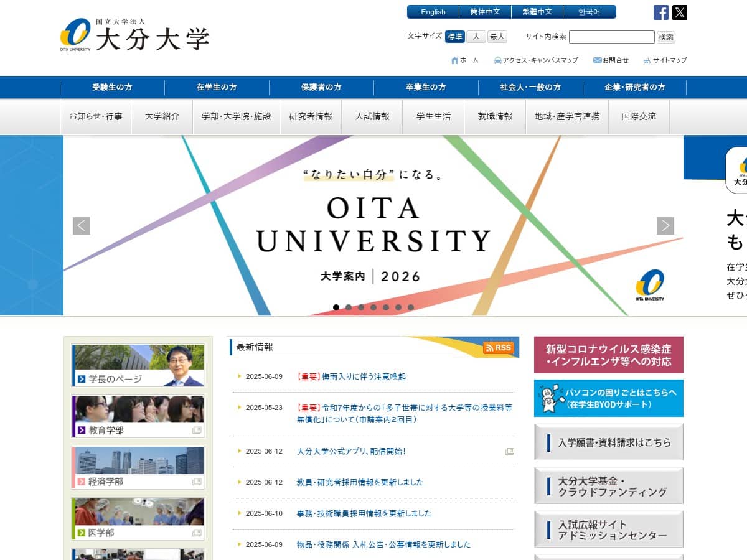Open 国際交流 navigation item

tap(639, 116)
